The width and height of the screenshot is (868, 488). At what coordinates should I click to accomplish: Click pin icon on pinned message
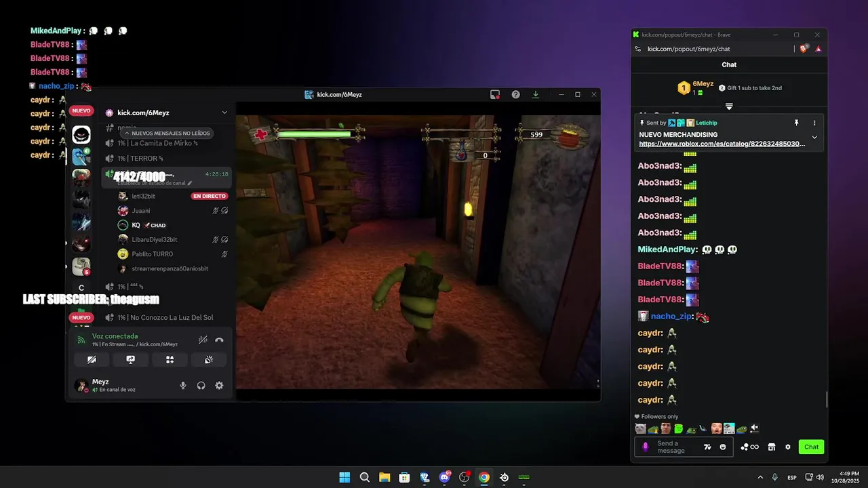[797, 123]
